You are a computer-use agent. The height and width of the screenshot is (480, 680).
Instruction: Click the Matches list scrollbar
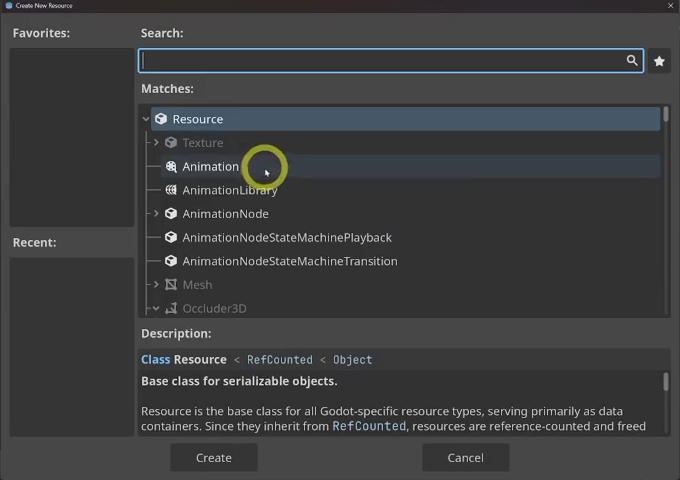coord(666,114)
